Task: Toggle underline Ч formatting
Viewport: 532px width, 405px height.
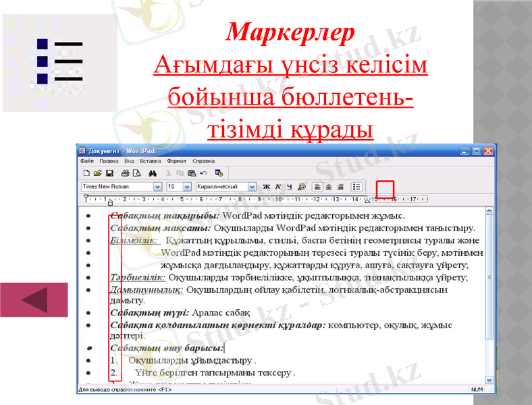Action: (290, 187)
